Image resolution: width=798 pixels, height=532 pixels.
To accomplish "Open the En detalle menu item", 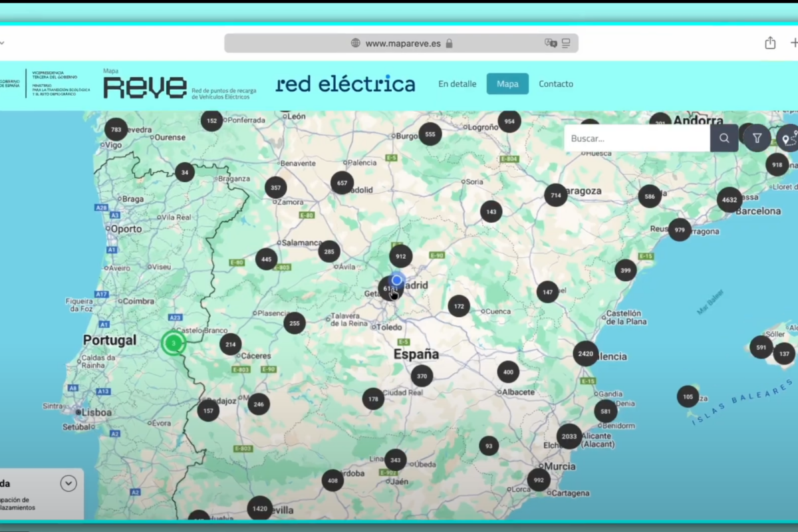I will (x=457, y=84).
